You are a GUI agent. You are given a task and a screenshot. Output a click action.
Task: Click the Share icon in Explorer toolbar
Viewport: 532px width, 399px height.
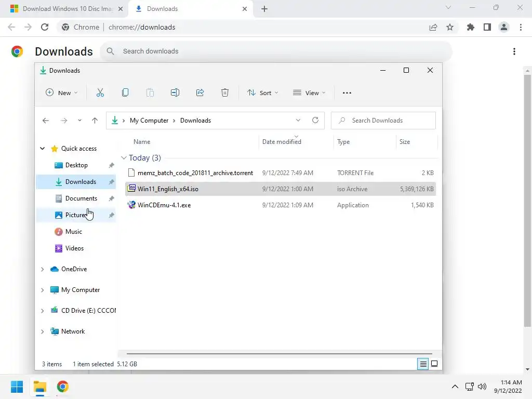pyautogui.click(x=200, y=92)
